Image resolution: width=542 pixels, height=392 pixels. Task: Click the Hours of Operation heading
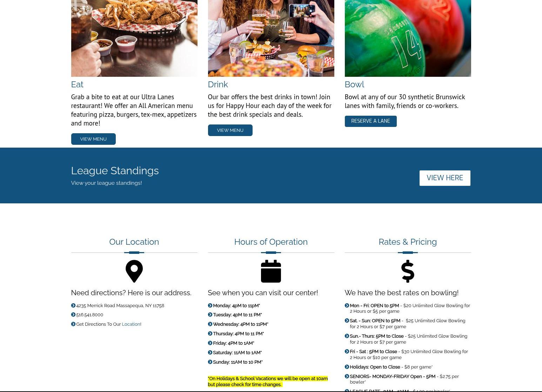coord(271,242)
